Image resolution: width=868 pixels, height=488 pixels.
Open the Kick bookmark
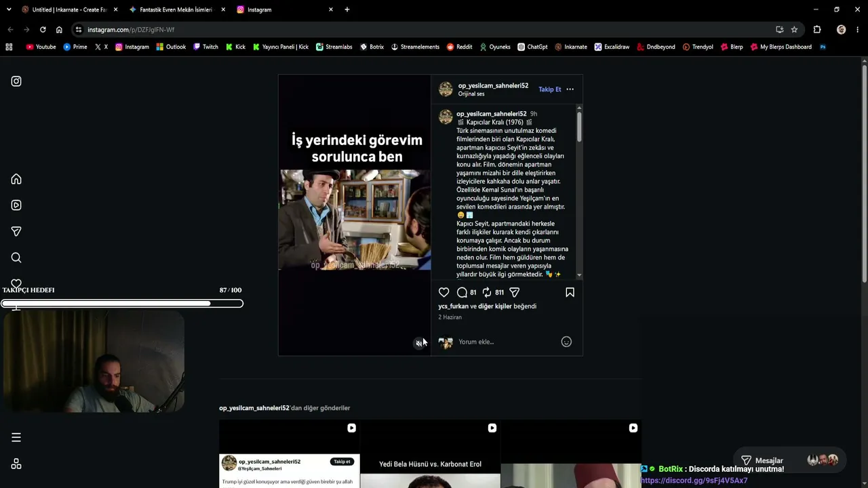point(235,47)
